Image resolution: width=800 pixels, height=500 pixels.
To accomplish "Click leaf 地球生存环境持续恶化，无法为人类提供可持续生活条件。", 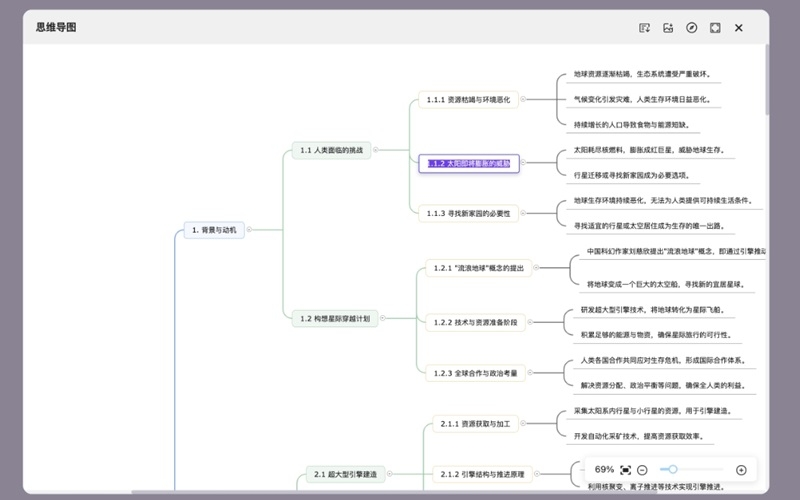I will click(x=664, y=201).
